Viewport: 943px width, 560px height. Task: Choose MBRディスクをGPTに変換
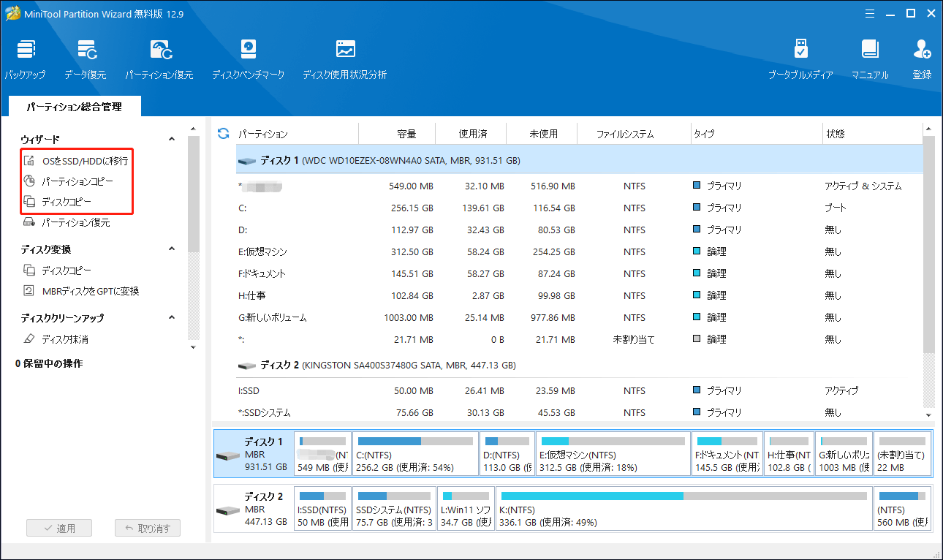(81, 291)
